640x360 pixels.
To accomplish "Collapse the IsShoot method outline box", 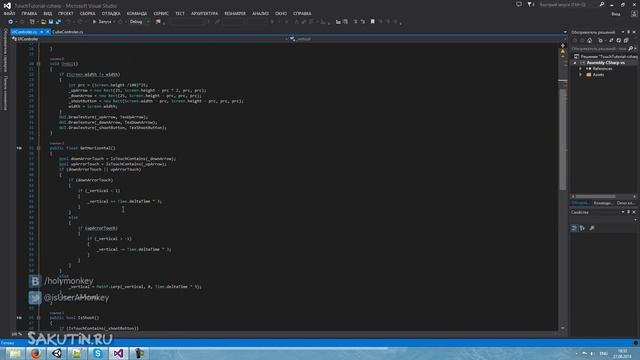I will click(38, 318).
